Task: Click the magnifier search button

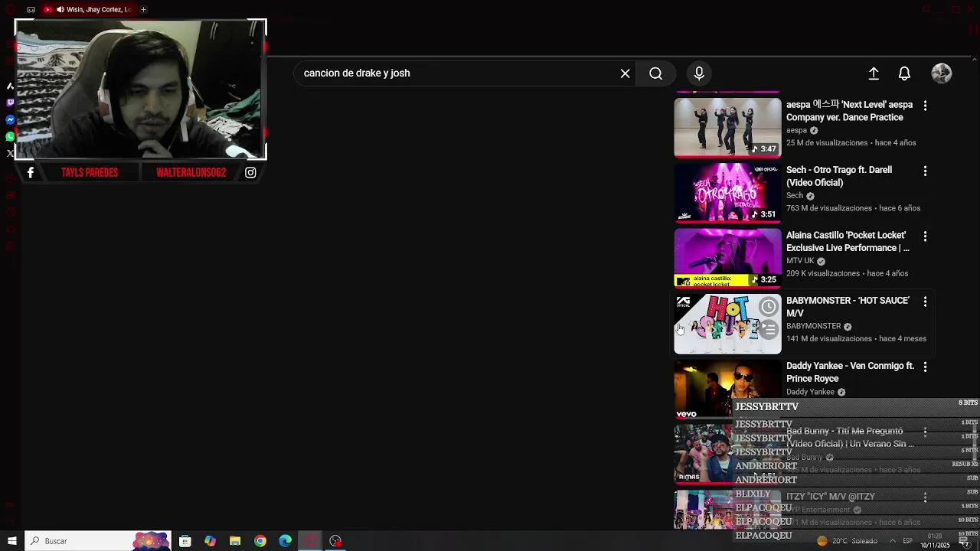Action: click(656, 73)
